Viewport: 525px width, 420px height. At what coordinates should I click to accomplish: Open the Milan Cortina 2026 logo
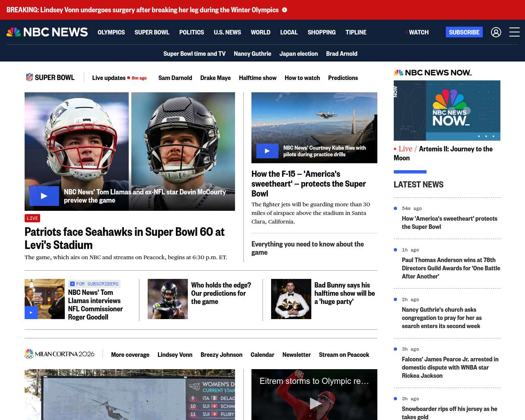tap(59, 354)
